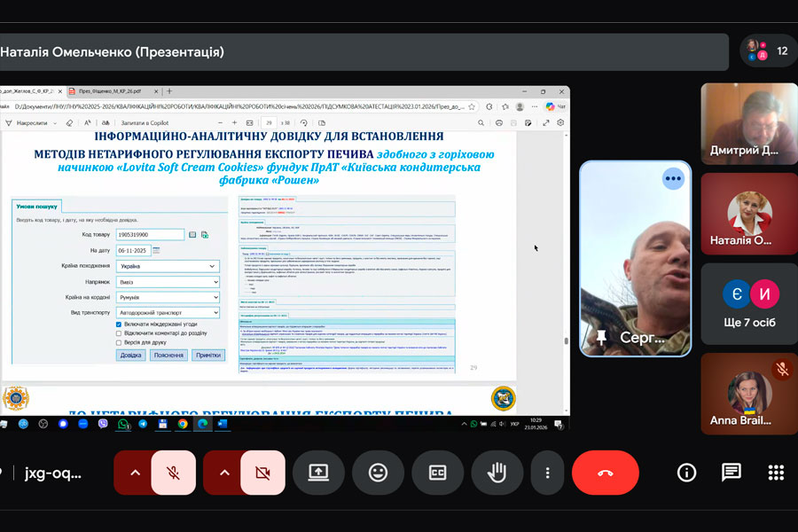Viewport: 798px width, 532px height.
Task: Open Telegram from the shared taskbar
Action: 143,424
